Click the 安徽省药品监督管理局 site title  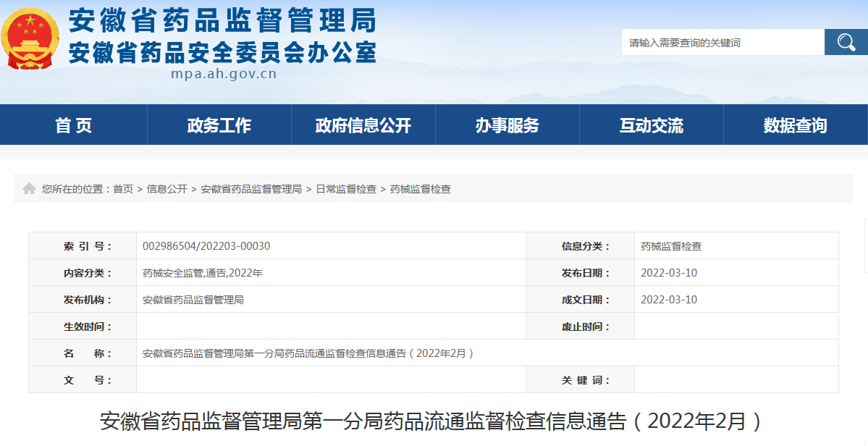[222, 21]
